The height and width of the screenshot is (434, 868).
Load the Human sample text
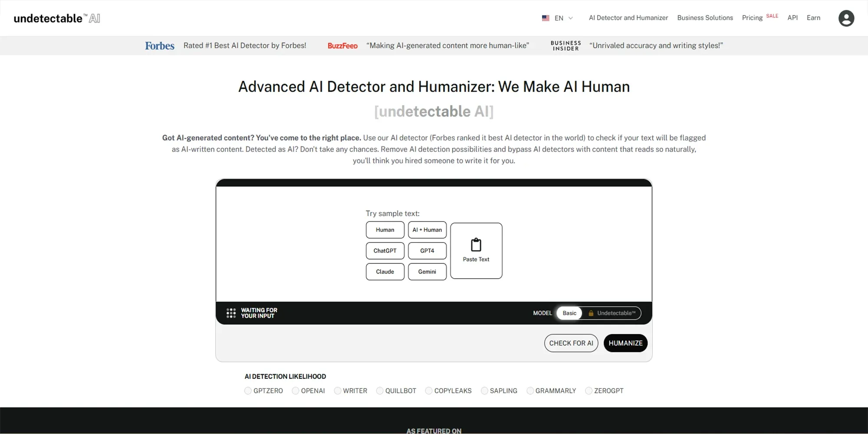385,230
